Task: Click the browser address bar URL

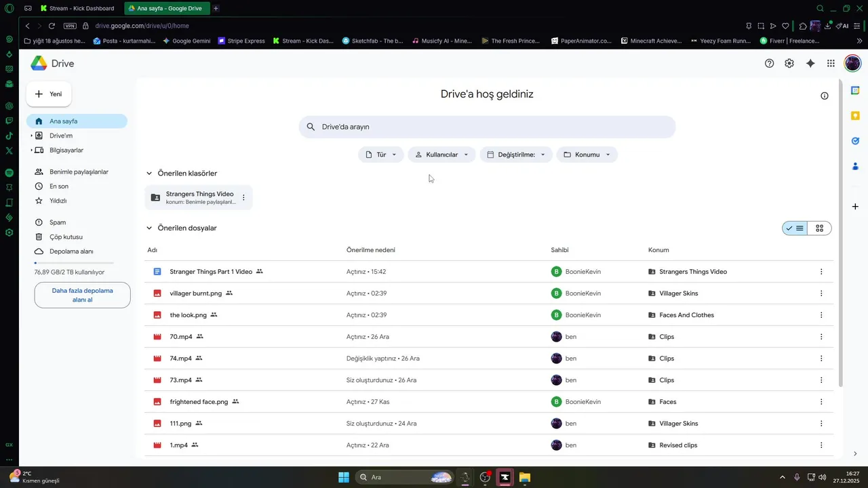Action: (142, 26)
